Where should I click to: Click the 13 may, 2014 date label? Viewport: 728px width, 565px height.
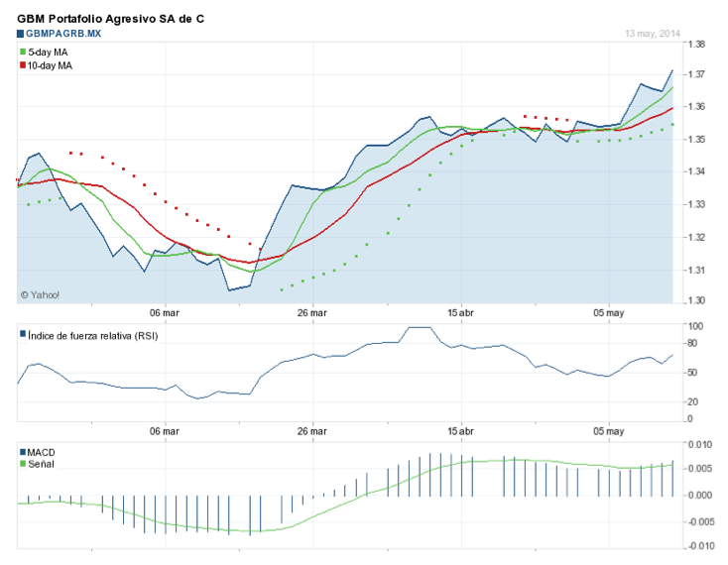(653, 34)
